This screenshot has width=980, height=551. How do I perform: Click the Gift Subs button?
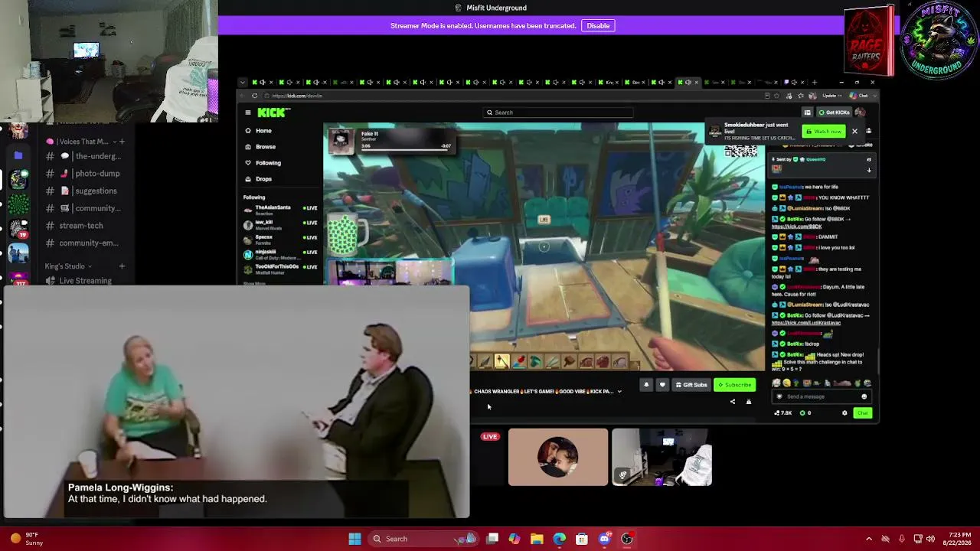(x=691, y=385)
